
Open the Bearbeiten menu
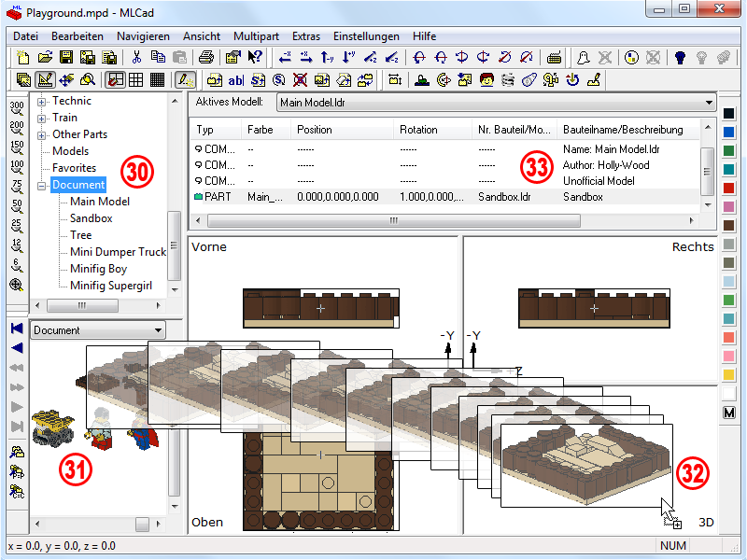(x=78, y=36)
